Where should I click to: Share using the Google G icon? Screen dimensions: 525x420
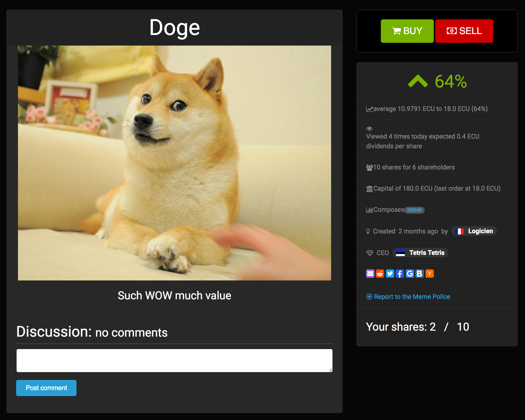point(410,274)
